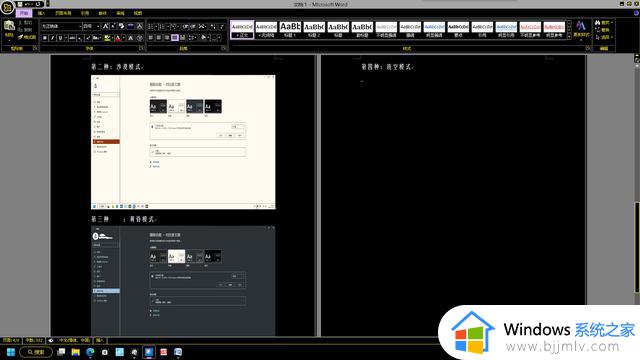
Task: Expand the Font dialog launcher
Action: click(x=141, y=48)
